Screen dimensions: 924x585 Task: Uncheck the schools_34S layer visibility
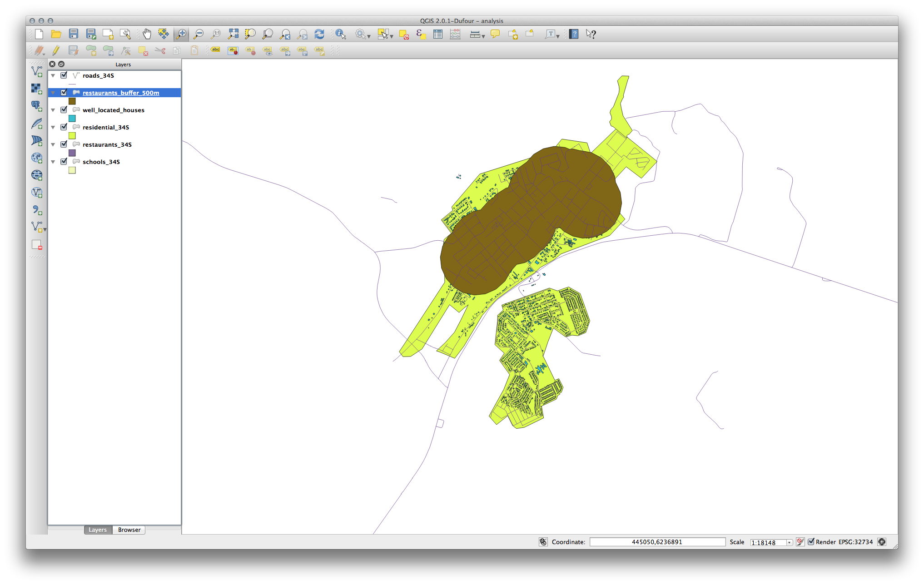[64, 162]
